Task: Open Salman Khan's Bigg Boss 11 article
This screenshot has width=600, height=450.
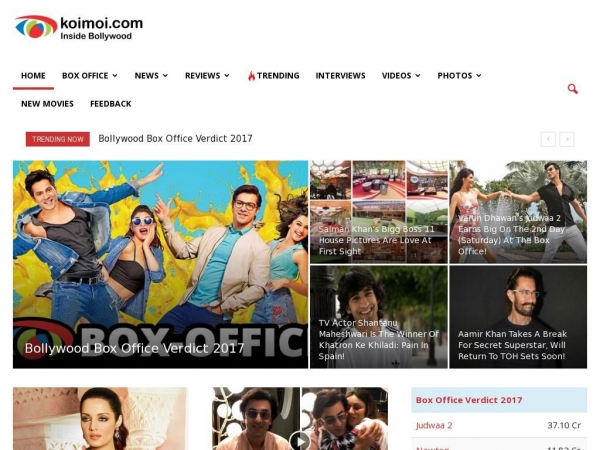Action: click(x=378, y=212)
